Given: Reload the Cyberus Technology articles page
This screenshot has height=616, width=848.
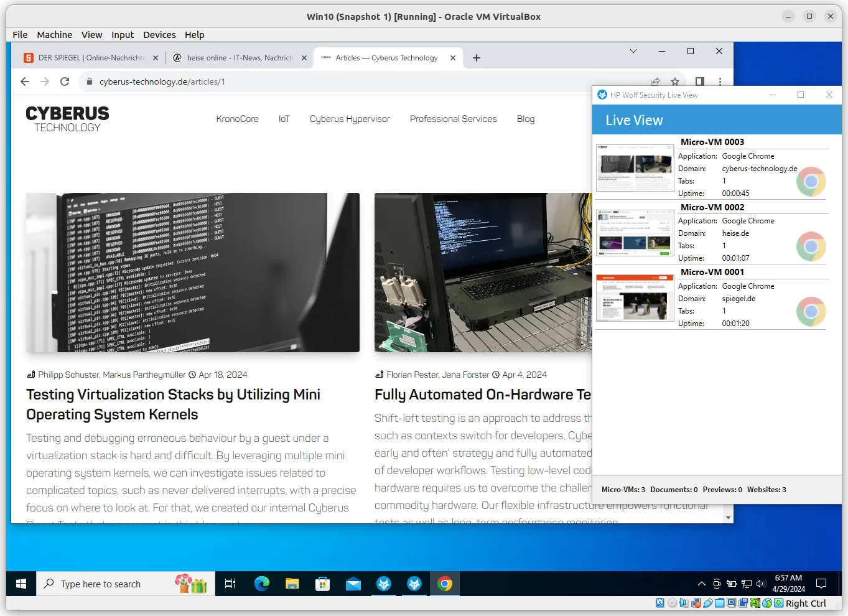Looking at the screenshot, I should 65,82.
